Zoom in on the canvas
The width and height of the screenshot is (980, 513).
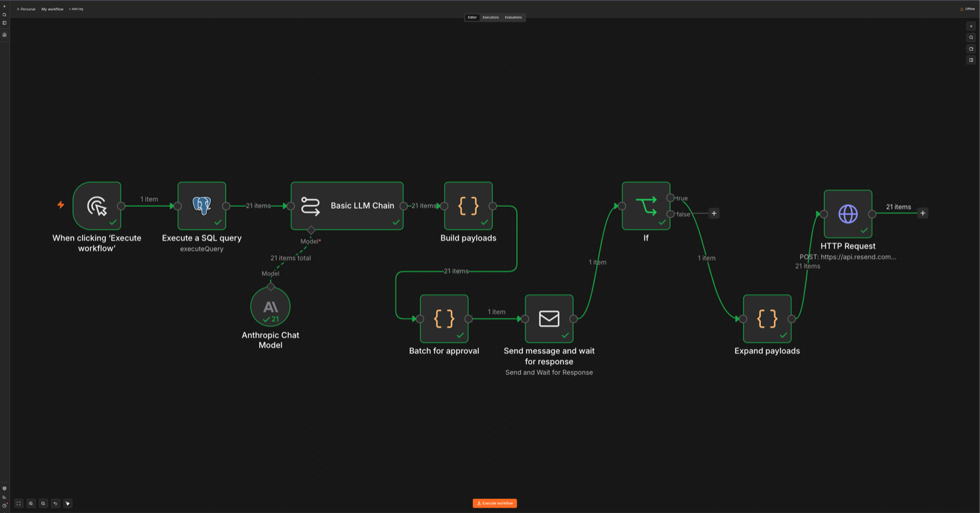(31, 503)
